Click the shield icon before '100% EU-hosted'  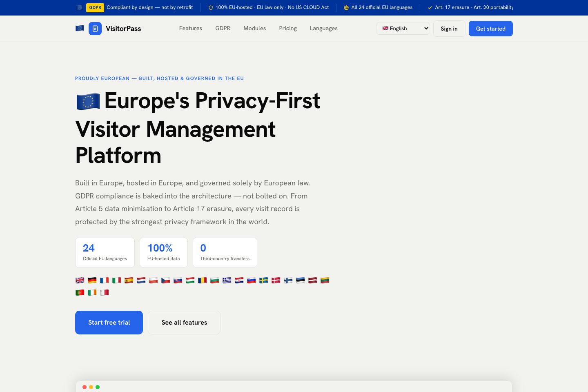[211, 8]
